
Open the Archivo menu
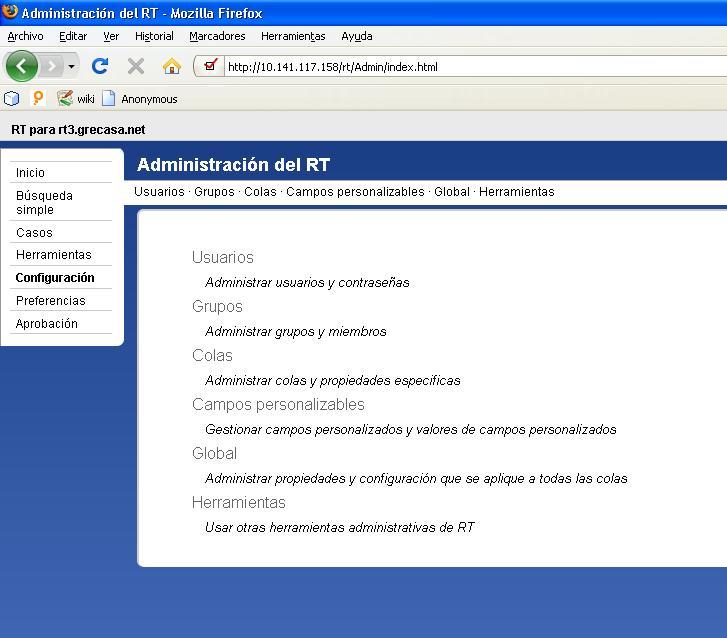point(25,36)
